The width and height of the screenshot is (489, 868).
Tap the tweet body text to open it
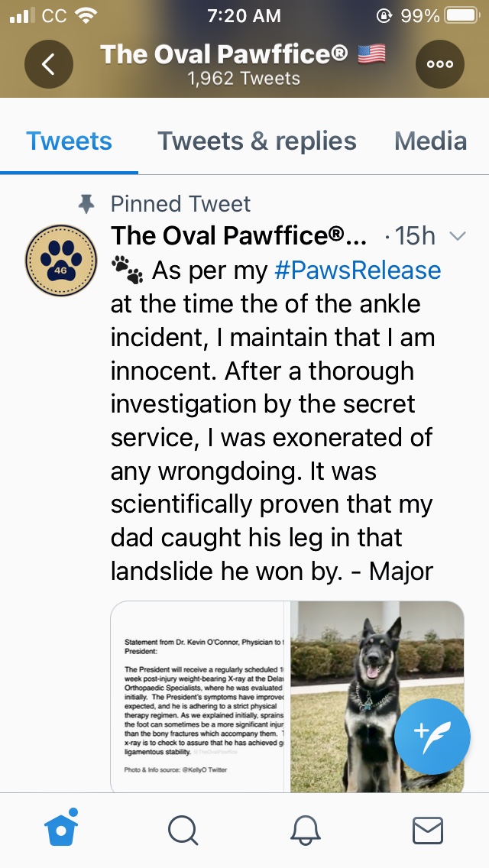[x=271, y=436]
